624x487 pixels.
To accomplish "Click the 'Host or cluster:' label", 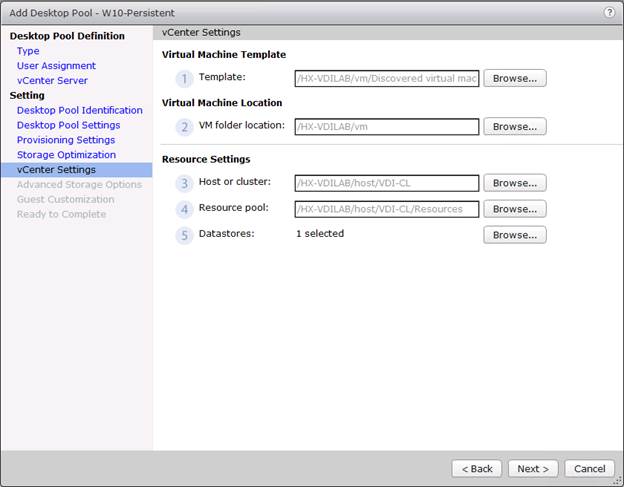I will point(234,181).
